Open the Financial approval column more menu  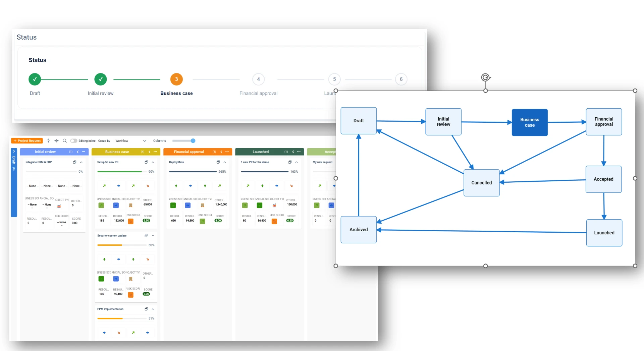point(227,152)
